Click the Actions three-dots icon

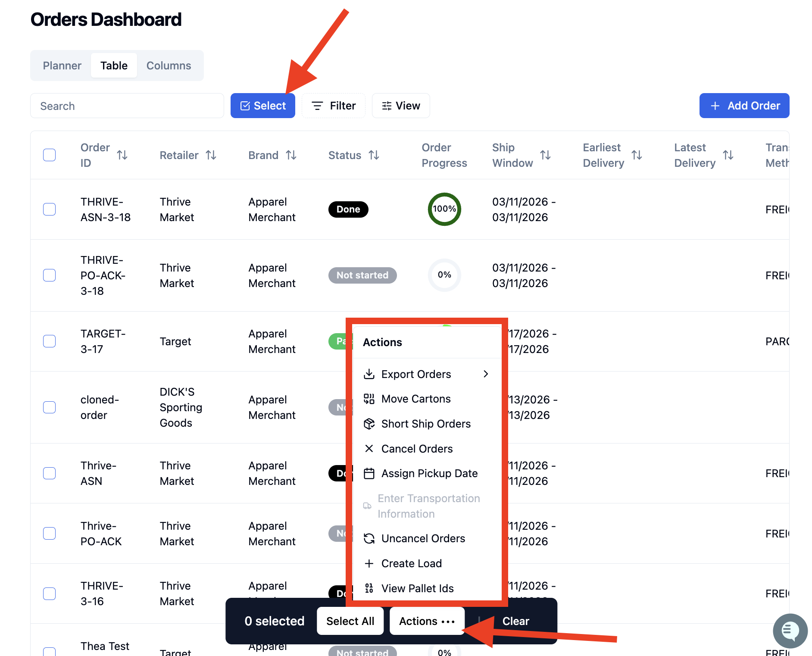448,622
